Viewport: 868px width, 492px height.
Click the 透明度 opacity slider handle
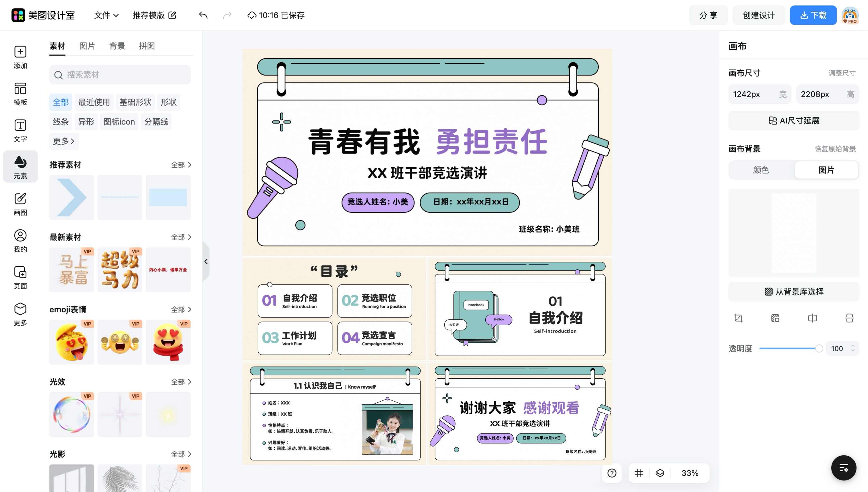[819, 348]
